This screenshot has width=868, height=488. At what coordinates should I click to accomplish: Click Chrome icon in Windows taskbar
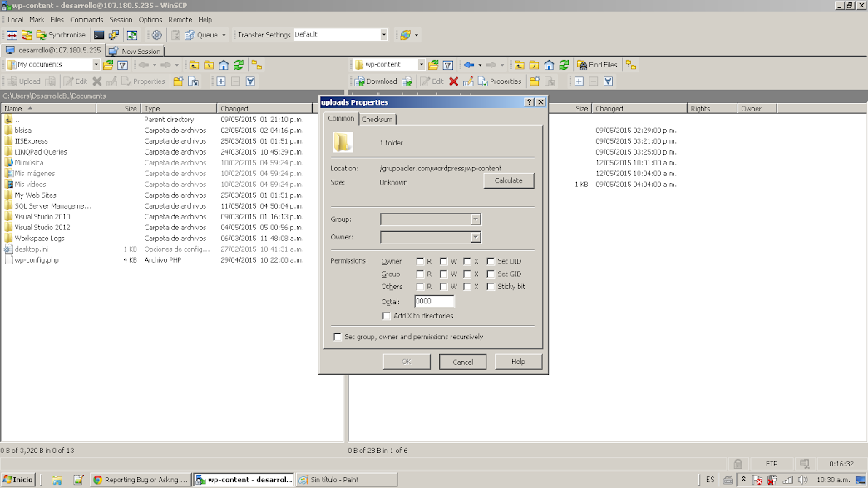click(98, 480)
